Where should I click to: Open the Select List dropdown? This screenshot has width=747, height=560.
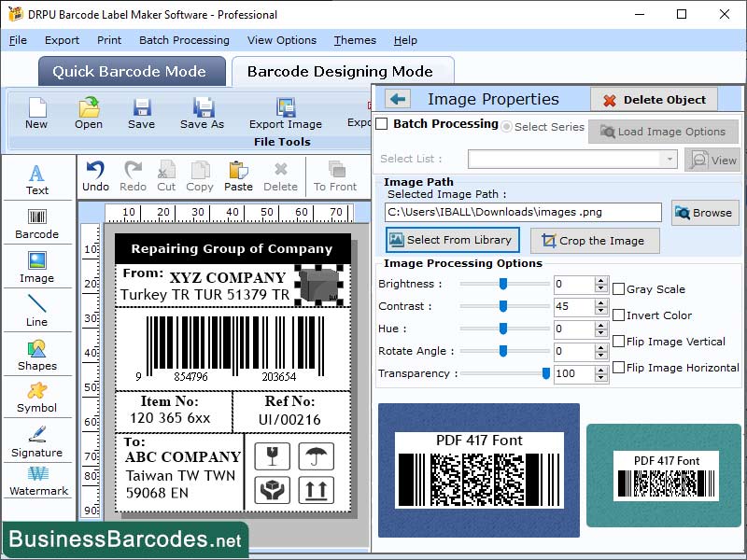671,160
